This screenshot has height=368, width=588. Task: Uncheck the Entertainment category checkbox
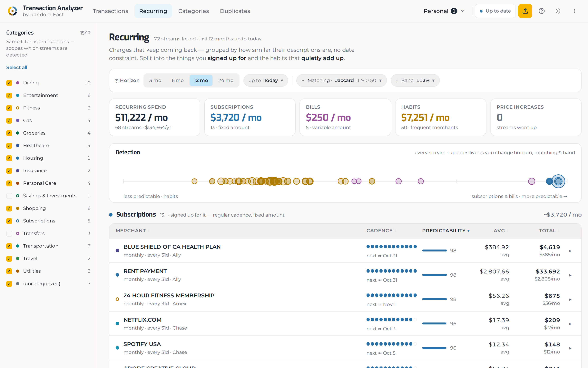[x=9, y=95]
